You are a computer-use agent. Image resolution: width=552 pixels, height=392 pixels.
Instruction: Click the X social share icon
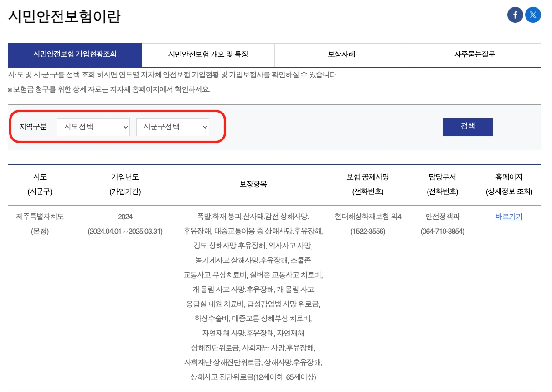[533, 15]
